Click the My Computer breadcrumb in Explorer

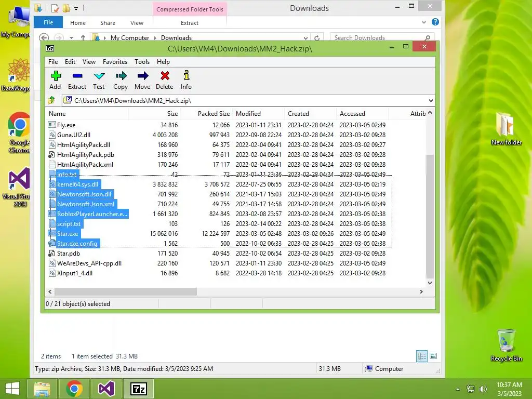tap(129, 38)
